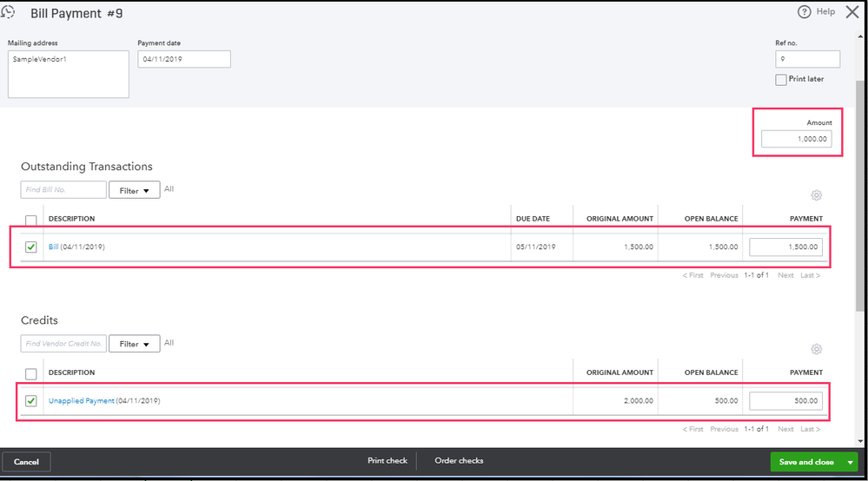Open Filter dropdown under Outstanding Transactions
868x481 pixels.
(x=134, y=190)
